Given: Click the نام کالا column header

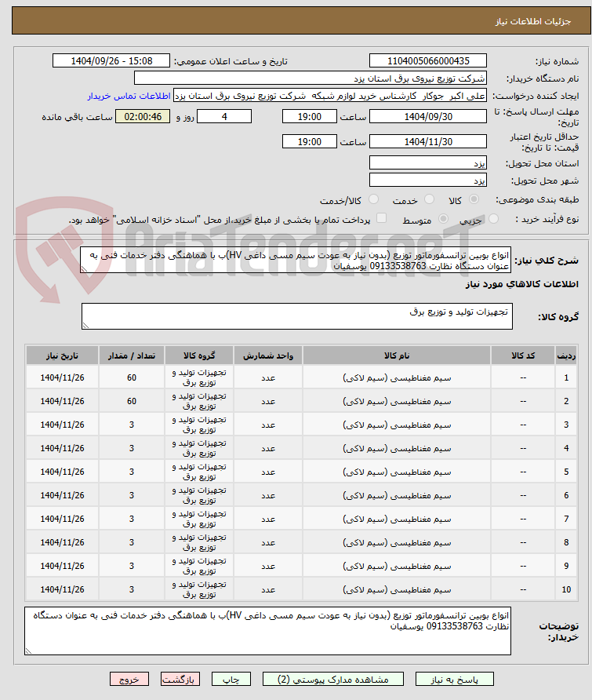Looking at the screenshot, I should click(x=397, y=355).
